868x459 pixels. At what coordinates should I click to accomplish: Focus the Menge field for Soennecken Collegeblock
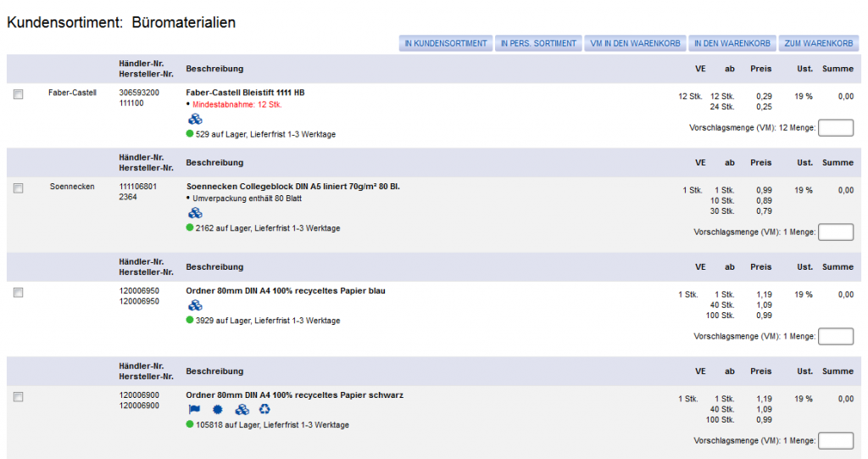(x=836, y=232)
